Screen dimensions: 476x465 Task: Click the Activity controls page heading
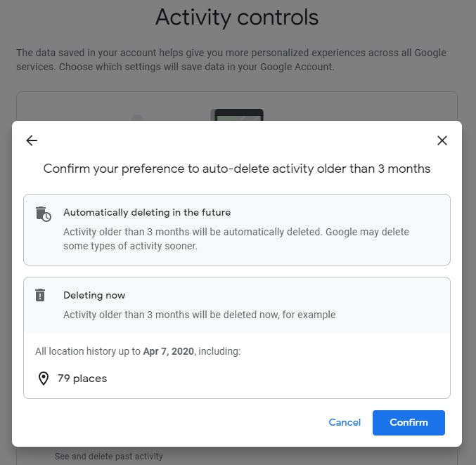pyautogui.click(x=237, y=17)
